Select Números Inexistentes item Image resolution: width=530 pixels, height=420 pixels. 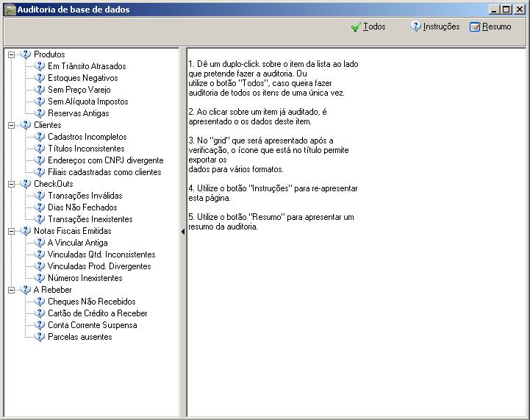pos(85,278)
